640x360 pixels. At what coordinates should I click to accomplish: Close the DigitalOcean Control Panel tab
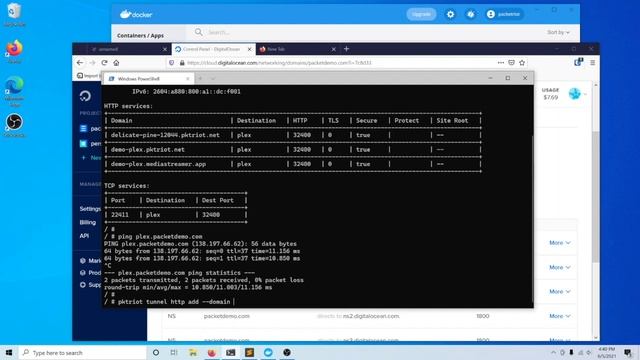pyautogui.click(x=249, y=49)
